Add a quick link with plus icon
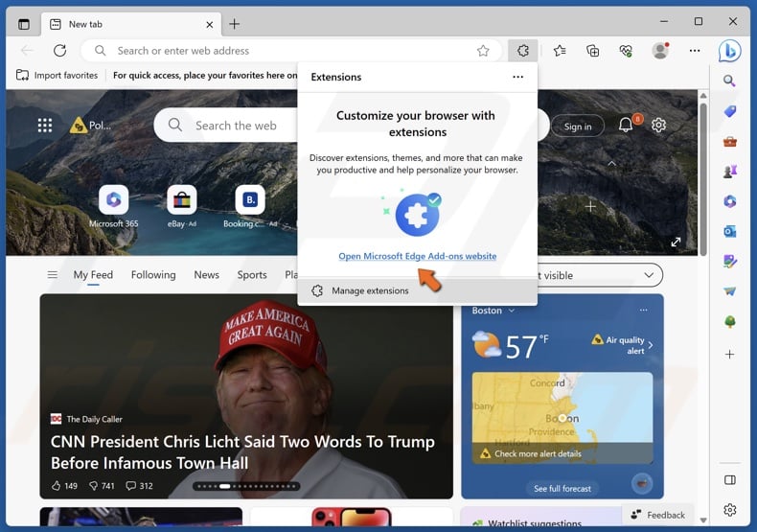The height and width of the screenshot is (532, 757). tap(590, 207)
